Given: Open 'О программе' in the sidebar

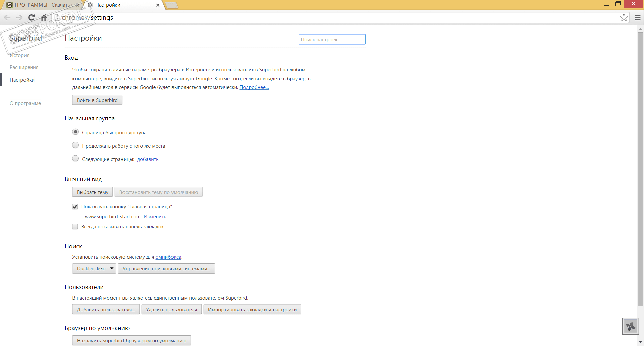Looking at the screenshot, I should (26, 103).
